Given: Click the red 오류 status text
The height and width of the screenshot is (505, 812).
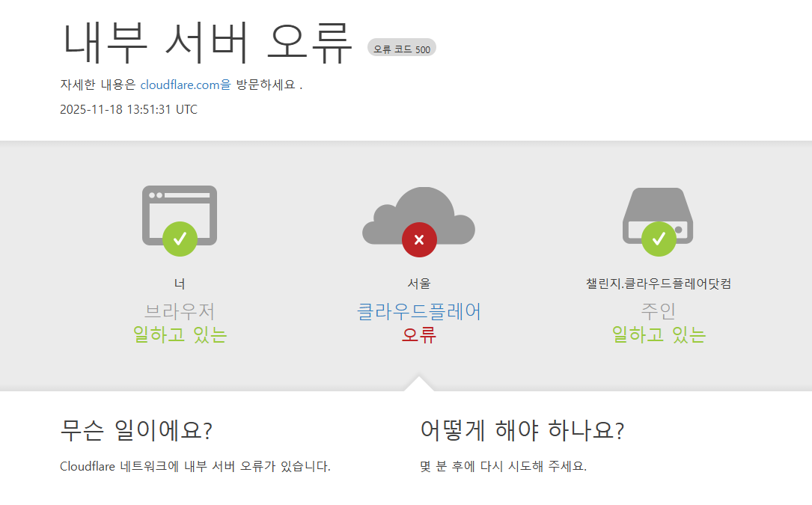Looking at the screenshot, I should point(419,334).
